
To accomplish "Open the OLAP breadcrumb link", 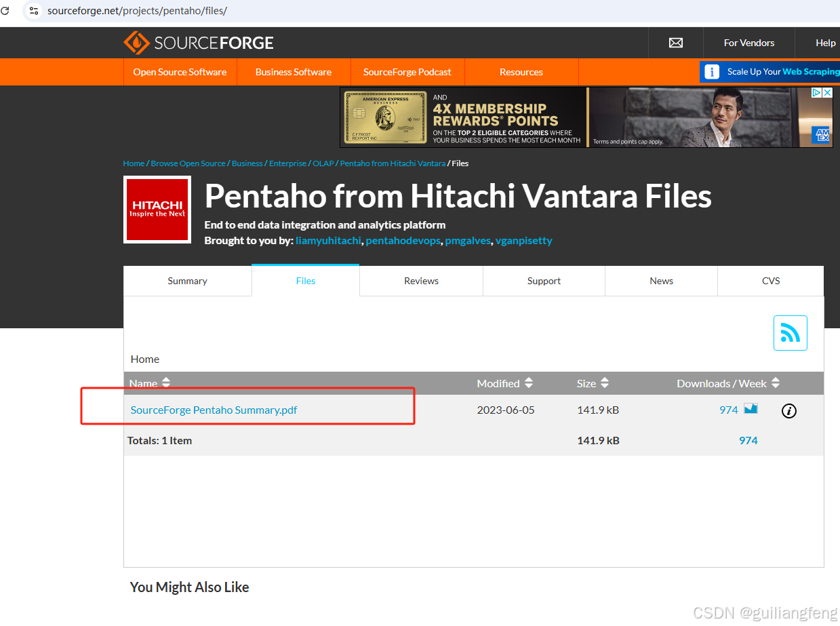I will [x=323, y=163].
